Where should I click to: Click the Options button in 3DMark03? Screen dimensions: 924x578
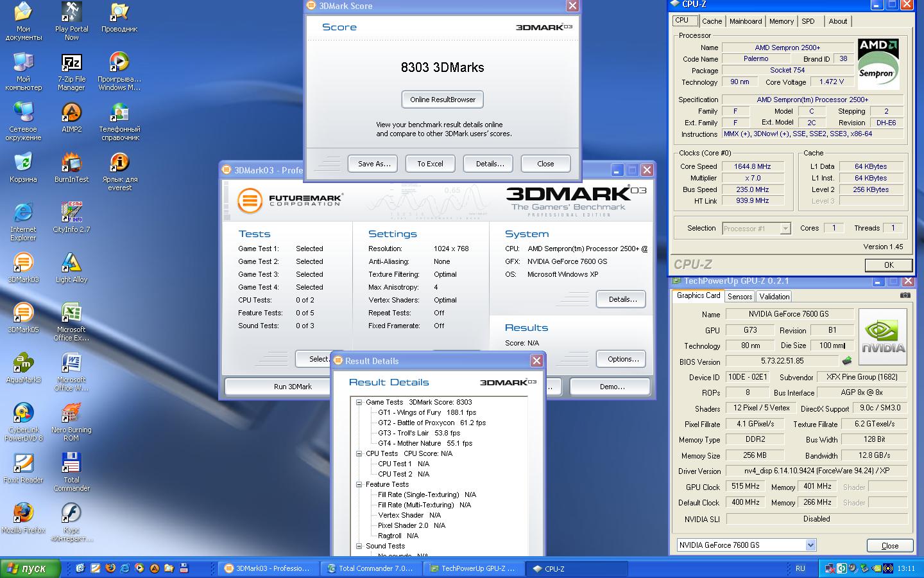coord(622,359)
